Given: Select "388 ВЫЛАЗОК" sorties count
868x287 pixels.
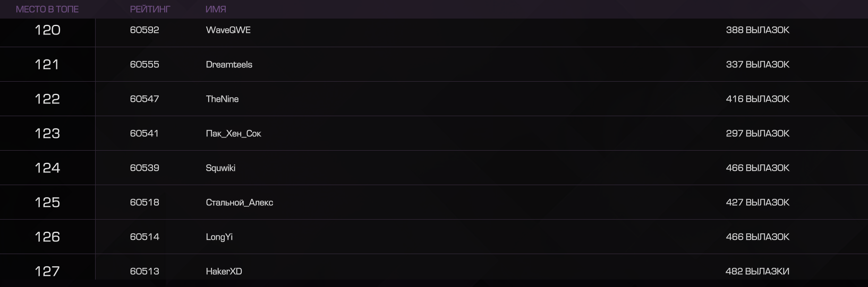Looking at the screenshot, I should (x=758, y=30).
